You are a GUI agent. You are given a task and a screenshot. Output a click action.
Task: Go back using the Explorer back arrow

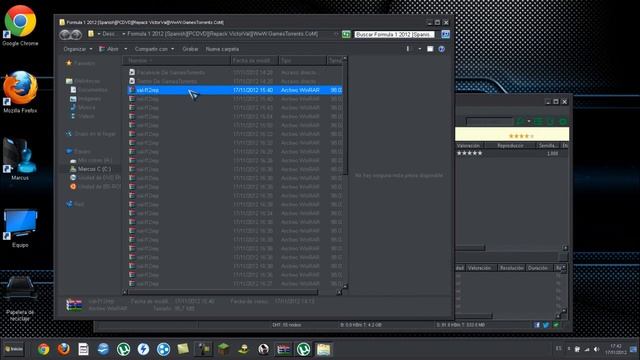point(65,35)
